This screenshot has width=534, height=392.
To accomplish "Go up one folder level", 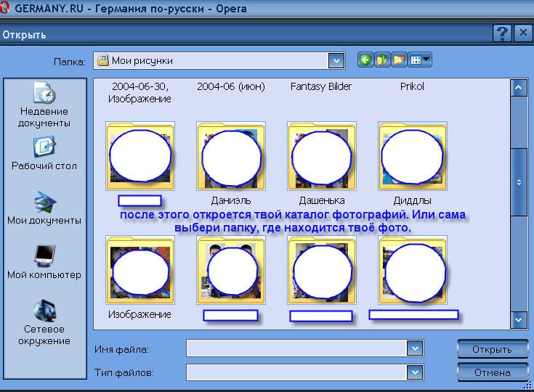I will point(382,60).
